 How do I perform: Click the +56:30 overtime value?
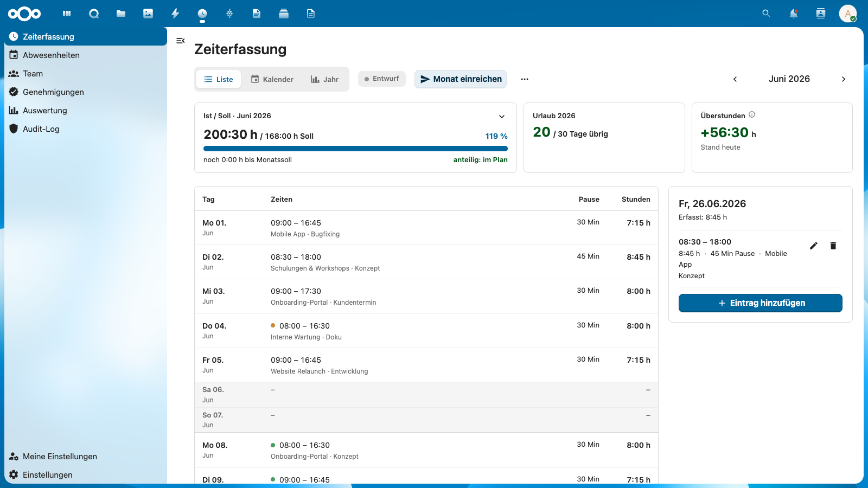tap(725, 132)
